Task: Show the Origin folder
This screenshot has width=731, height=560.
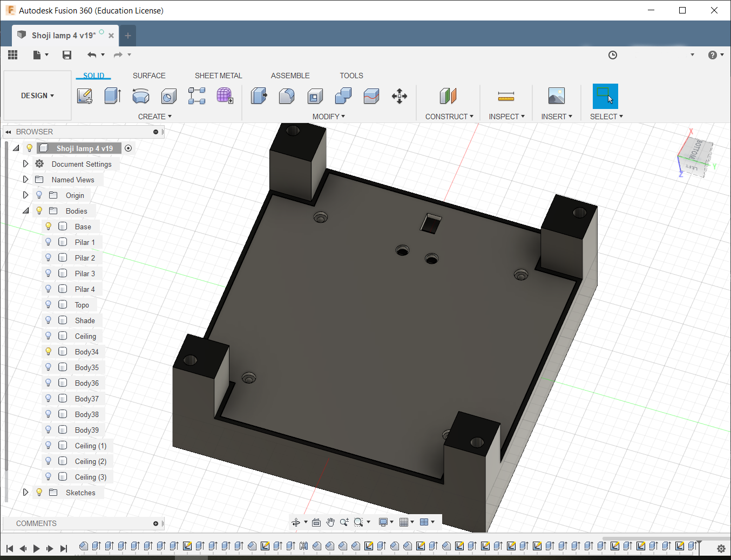Action: click(39, 195)
